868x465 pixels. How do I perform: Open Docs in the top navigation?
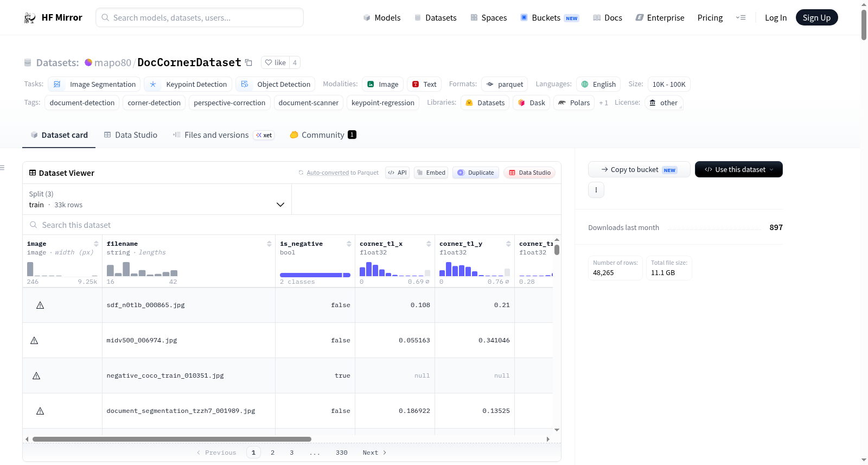(x=608, y=18)
